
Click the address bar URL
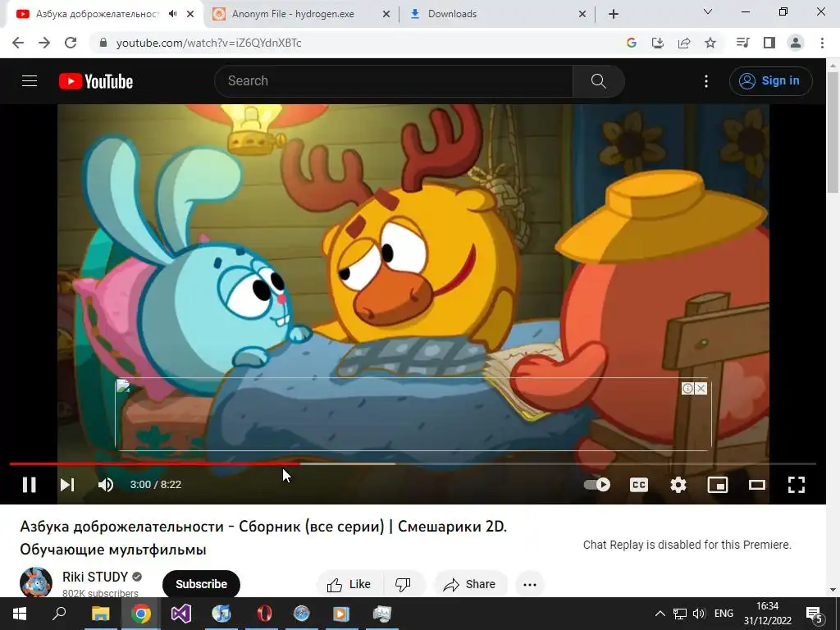pos(209,43)
